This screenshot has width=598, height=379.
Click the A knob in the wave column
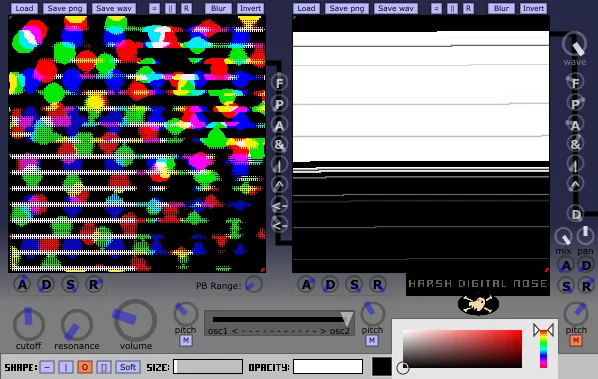point(575,125)
